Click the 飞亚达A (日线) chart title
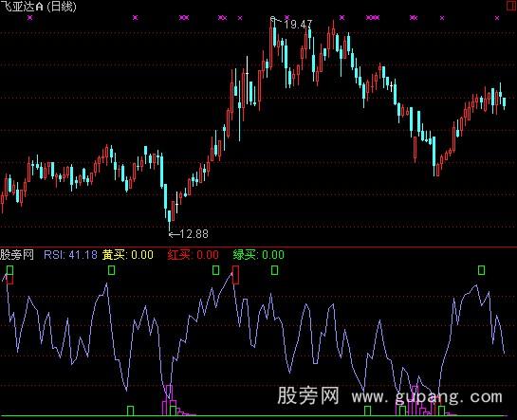517x420 pixels. (x=38, y=6)
